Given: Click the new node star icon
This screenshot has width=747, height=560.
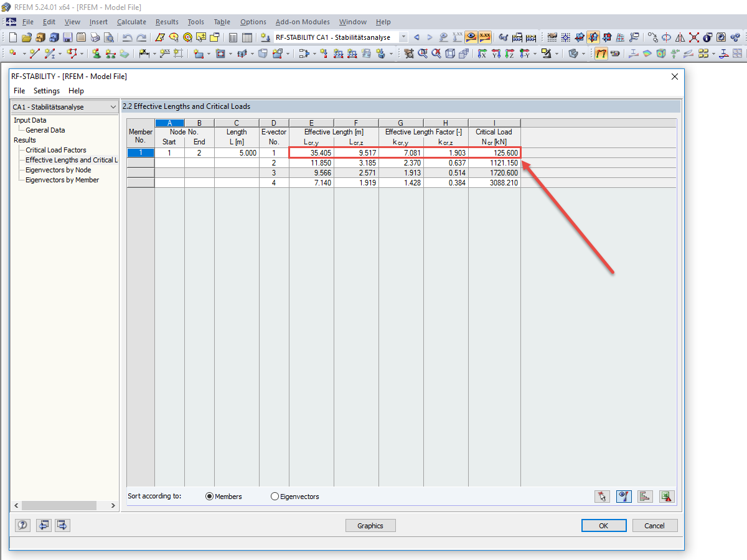Looking at the screenshot, I should [x=12, y=54].
